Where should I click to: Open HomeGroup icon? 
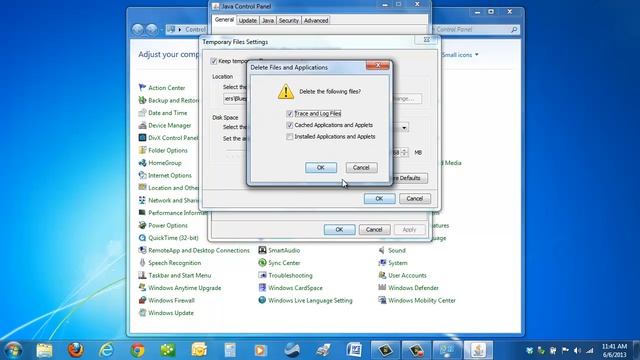[x=142, y=163]
